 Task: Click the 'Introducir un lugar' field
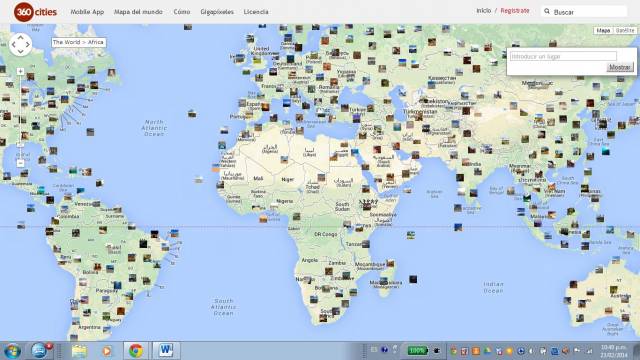click(x=563, y=56)
